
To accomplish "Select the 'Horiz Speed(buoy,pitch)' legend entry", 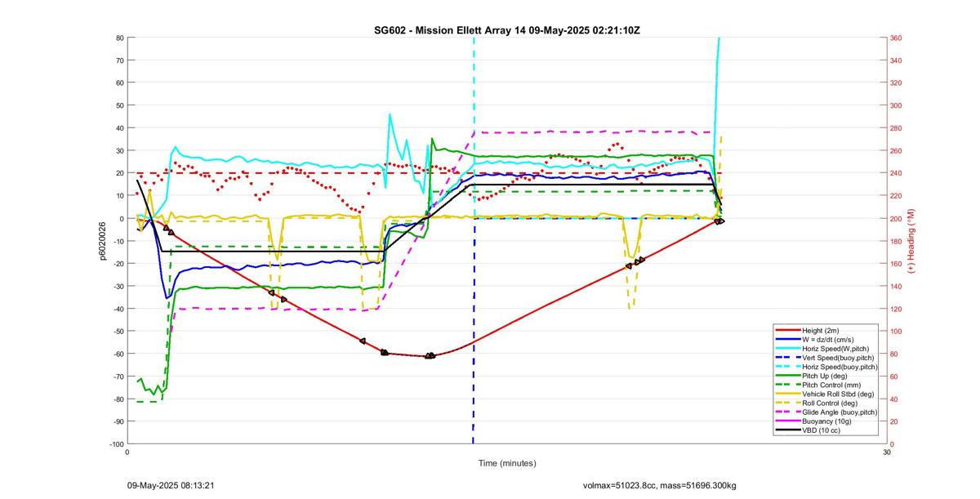I will click(x=826, y=367).
